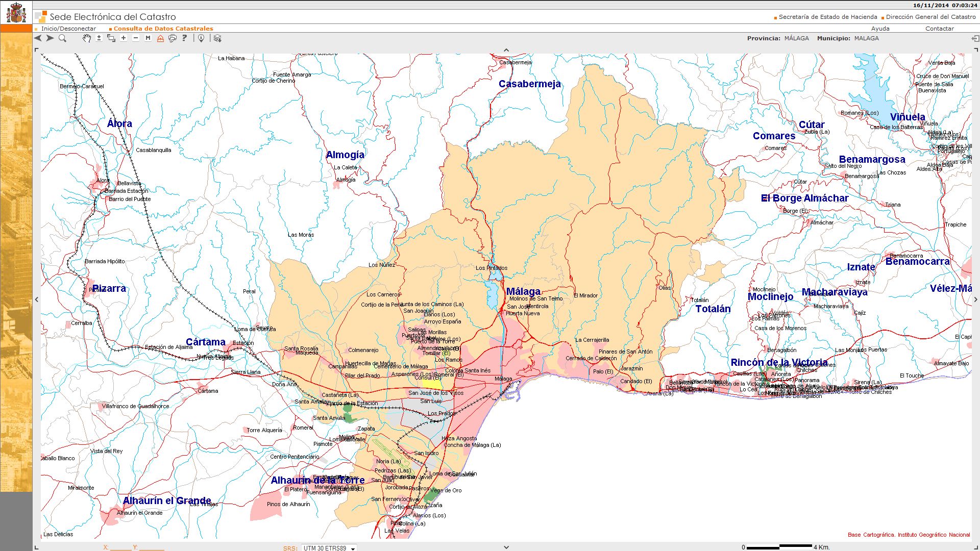Select the info location pin tool
The image size is (980, 551).
[201, 38]
